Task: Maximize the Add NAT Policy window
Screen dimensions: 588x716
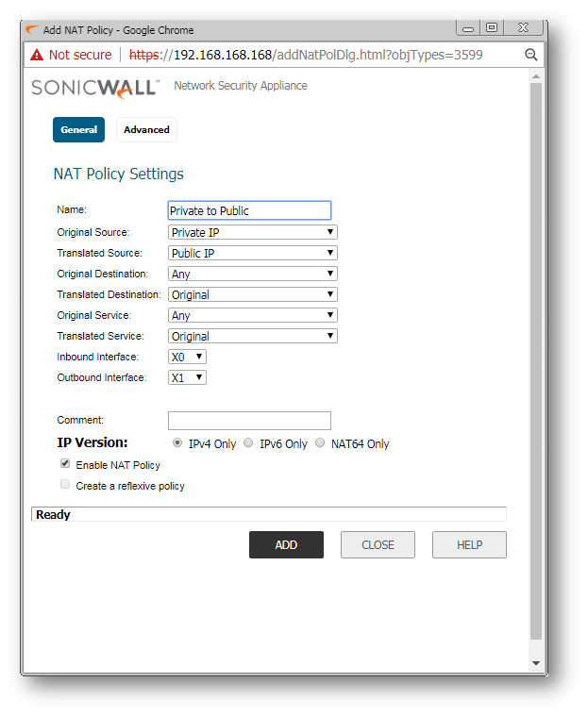Action: pyautogui.click(x=492, y=28)
